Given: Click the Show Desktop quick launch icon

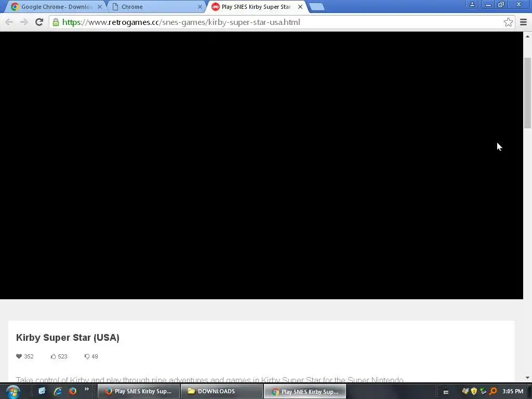Looking at the screenshot, I should pos(42,391).
